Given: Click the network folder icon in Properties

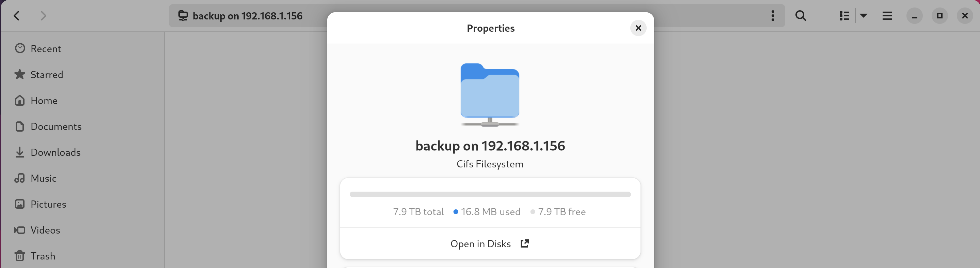Looking at the screenshot, I should click(490, 94).
